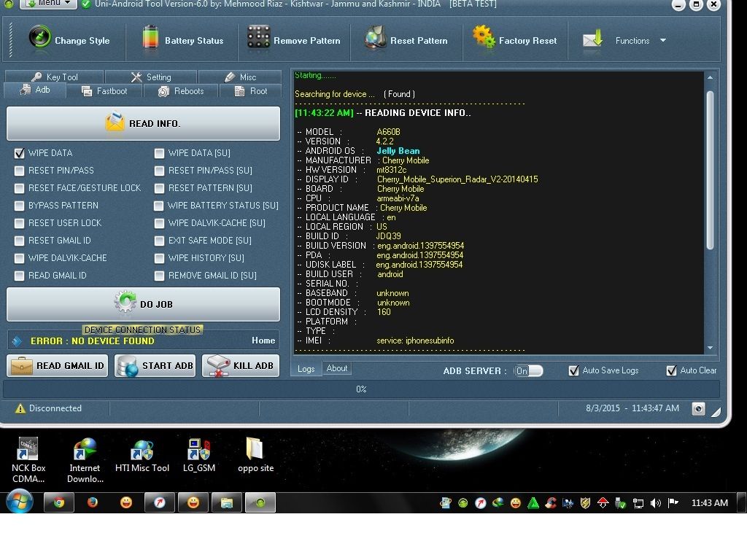Click the blue arrow icon beside ERROR message
747x560 pixels.
tap(18, 341)
